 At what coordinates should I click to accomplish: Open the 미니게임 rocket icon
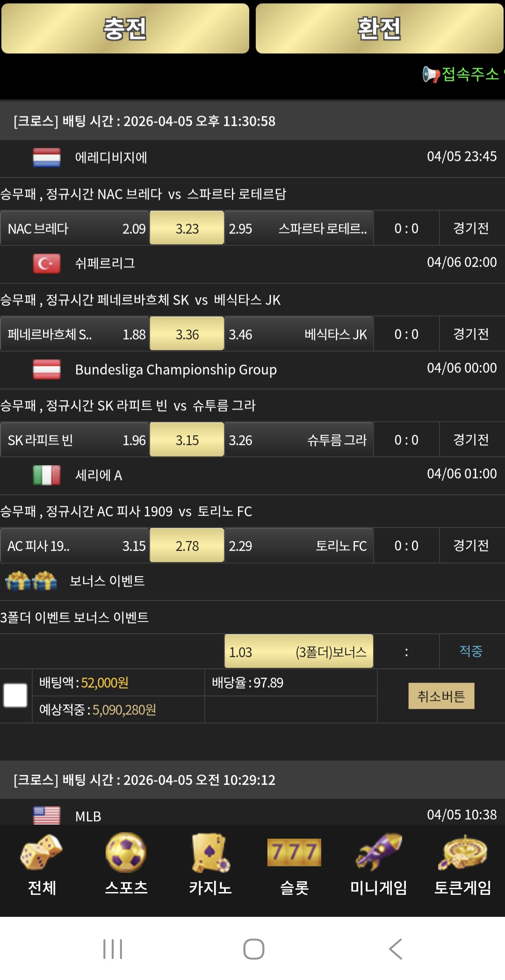tap(379, 853)
